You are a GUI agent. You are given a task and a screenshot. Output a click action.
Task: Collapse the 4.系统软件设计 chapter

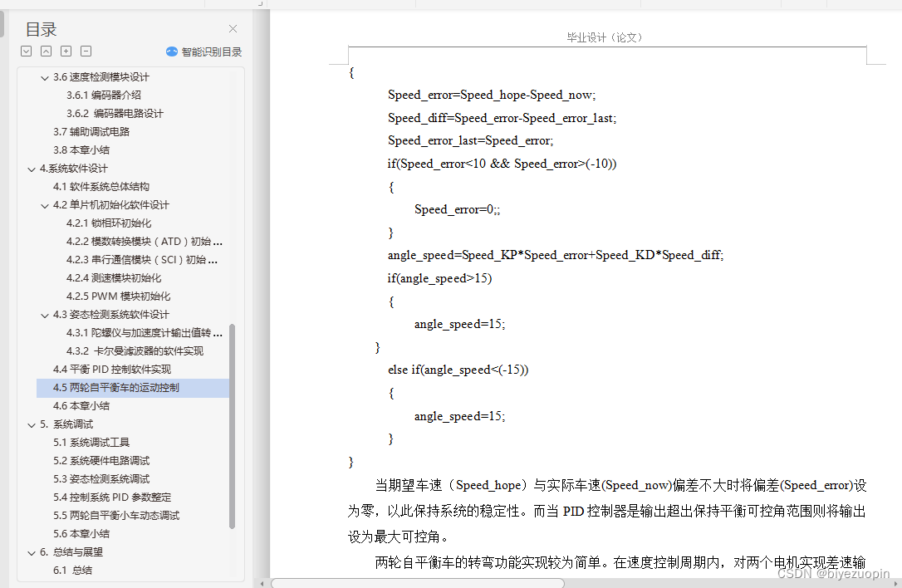[x=32, y=169]
